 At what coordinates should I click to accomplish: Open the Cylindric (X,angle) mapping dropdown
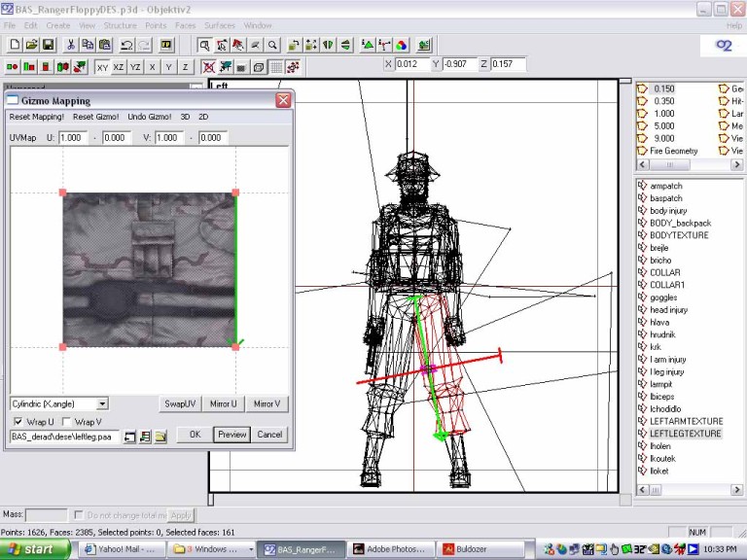tap(102, 402)
